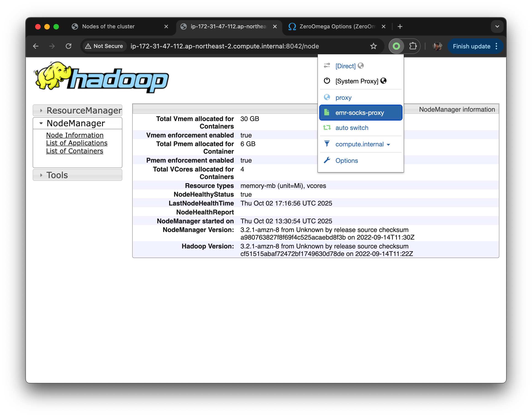This screenshot has height=417, width=532.
Task: Open the List of Applications link
Action: point(77,143)
